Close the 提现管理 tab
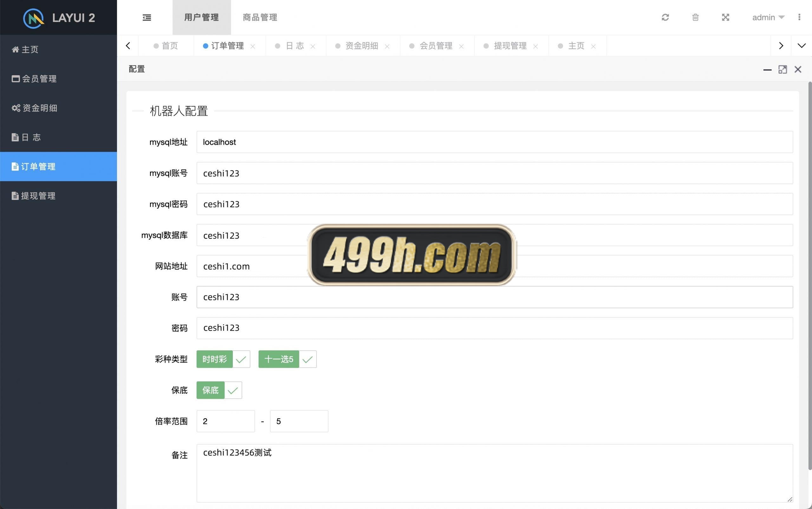812x509 pixels. [535, 46]
